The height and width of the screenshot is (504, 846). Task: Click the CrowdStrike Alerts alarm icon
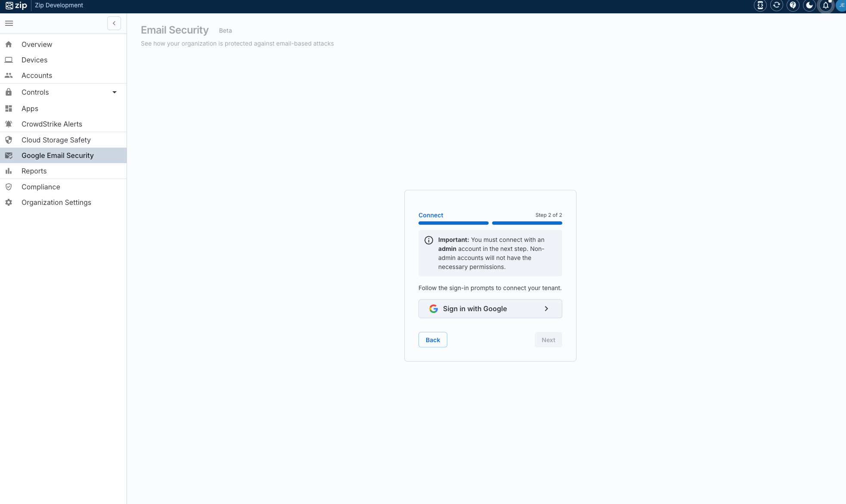pyautogui.click(x=9, y=124)
